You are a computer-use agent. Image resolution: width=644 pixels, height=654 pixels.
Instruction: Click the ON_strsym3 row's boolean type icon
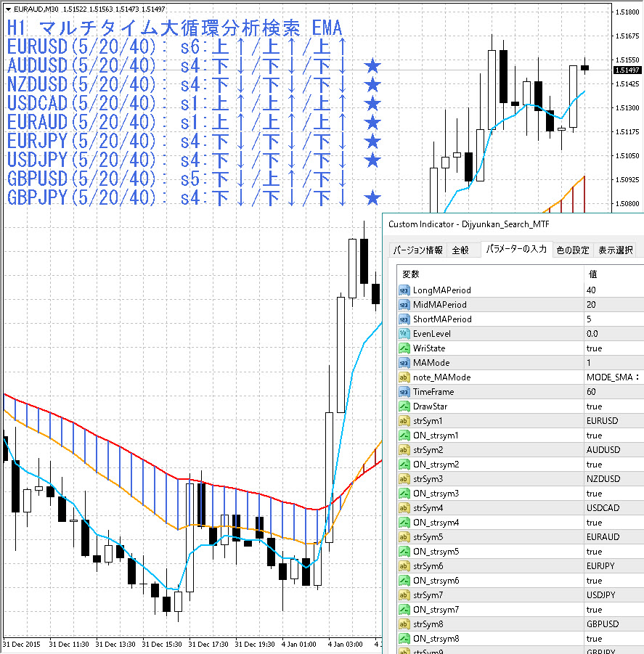[404, 494]
